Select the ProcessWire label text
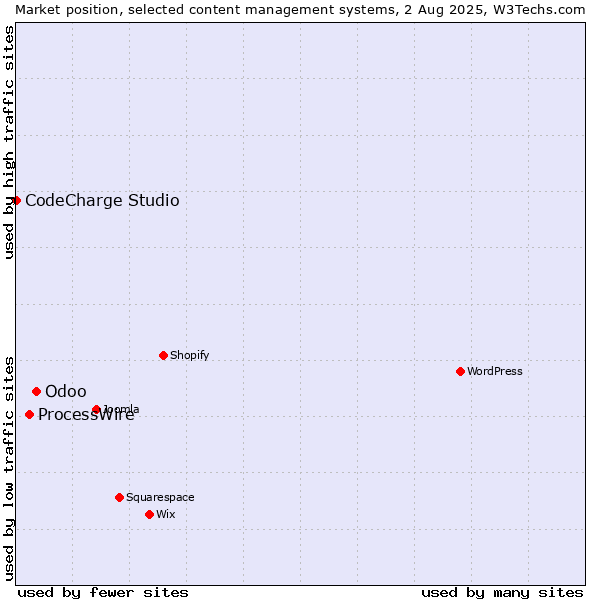Screen dimensions: 600x600 (86, 415)
